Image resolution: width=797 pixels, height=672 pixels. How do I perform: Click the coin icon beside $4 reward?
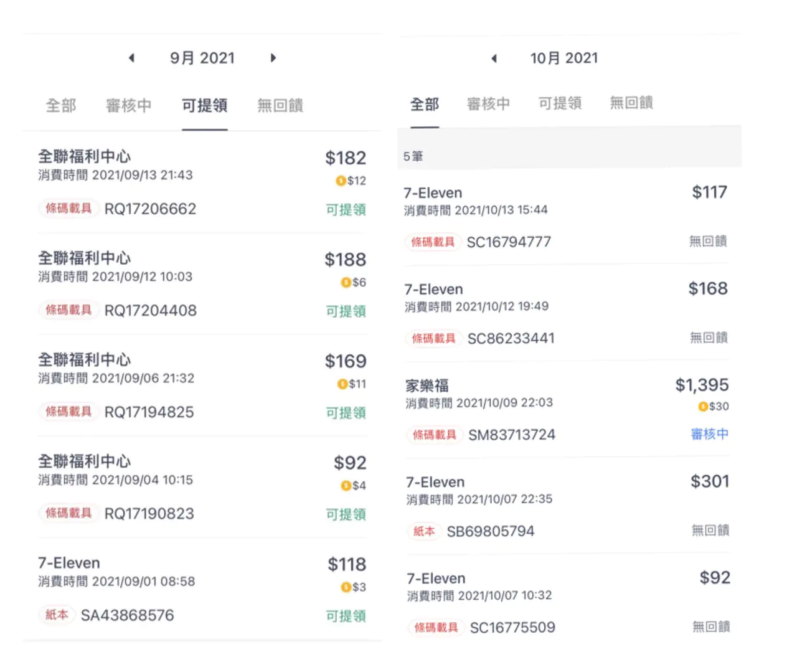[x=346, y=486]
